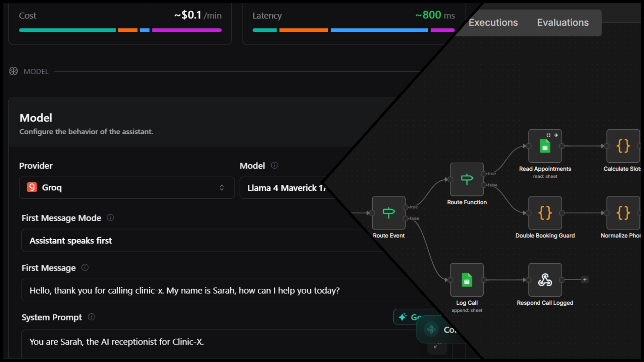Click the Groq provider logo
This screenshot has height=362, width=644.
pyautogui.click(x=32, y=187)
